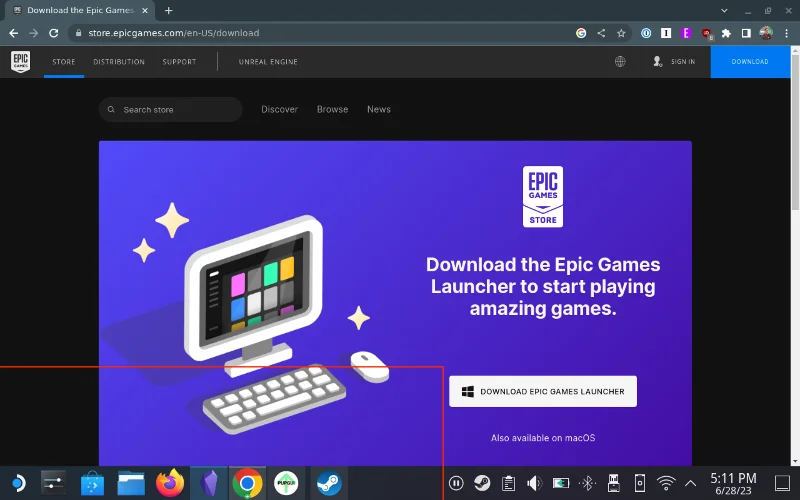Viewport: 800px width, 500px height.
Task: Open the Extensions puzzle-piece menu
Action: tap(726, 33)
